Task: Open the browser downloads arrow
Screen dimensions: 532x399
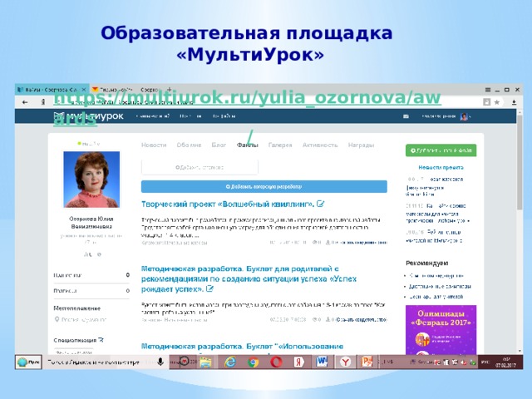Action: click(x=514, y=102)
